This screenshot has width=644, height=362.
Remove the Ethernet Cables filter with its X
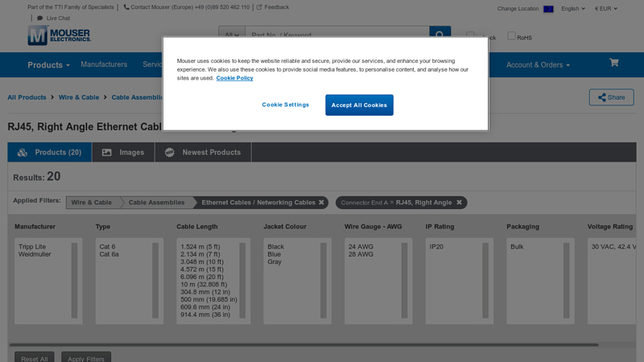pyautogui.click(x=321, y=203)
